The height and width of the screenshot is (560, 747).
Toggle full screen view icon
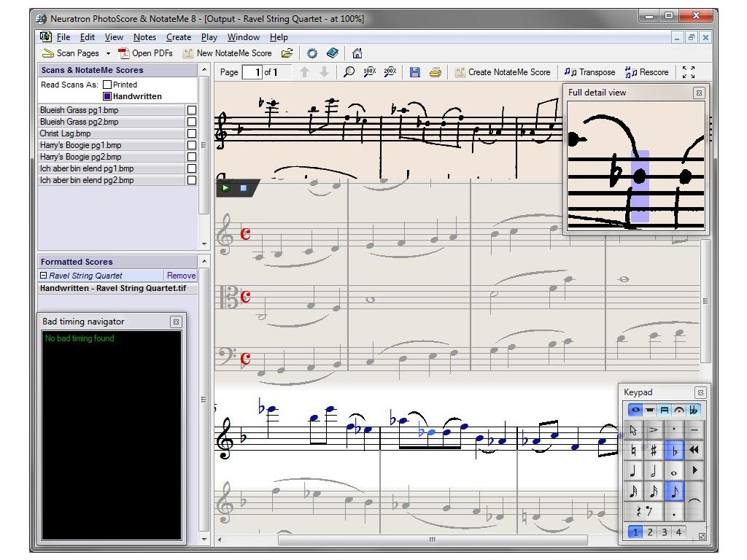689,72
